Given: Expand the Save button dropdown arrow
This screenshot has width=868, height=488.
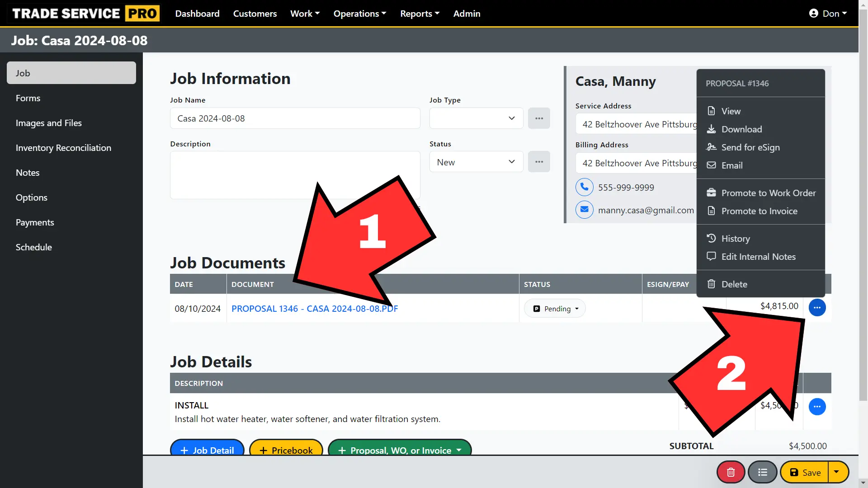Looking at the screenshot, I should [837, 472].
